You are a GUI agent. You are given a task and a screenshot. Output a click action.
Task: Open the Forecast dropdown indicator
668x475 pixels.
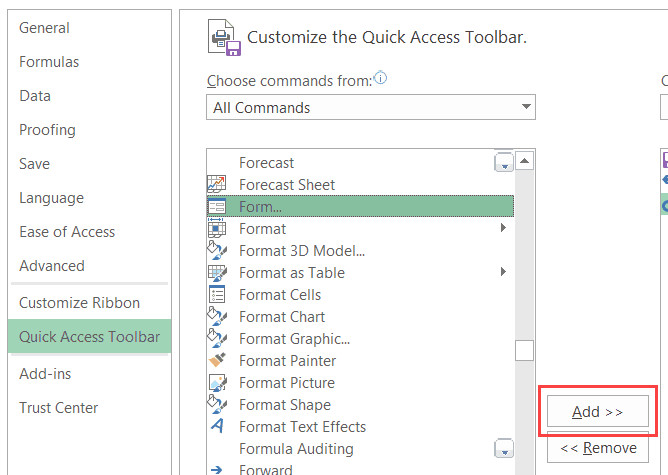click(503, 163)
